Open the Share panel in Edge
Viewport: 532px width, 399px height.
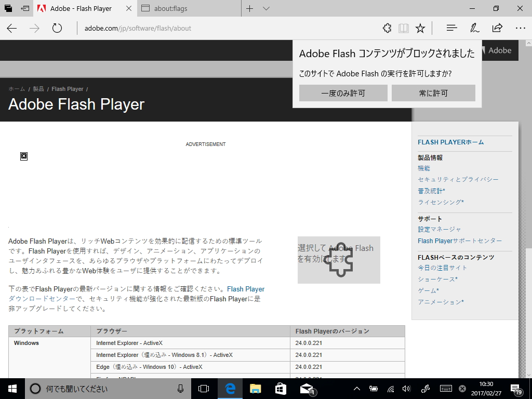497,28
